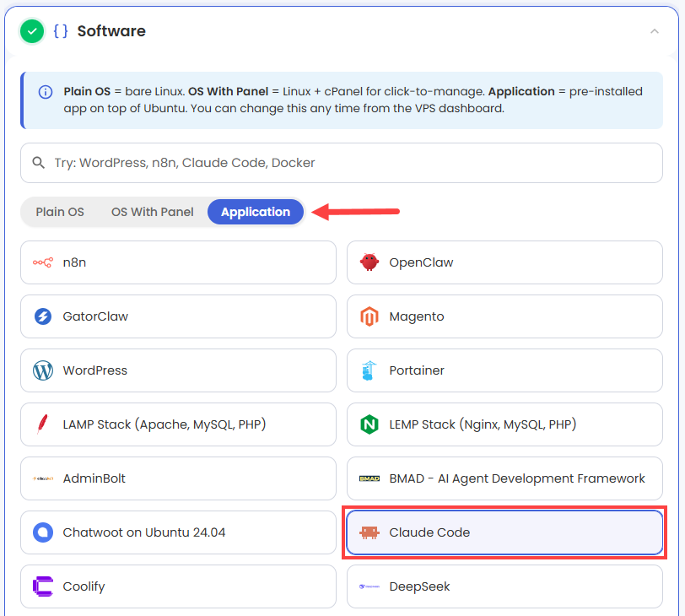The height and width of the screenshot is (616, 685).
Task: Click the green checkmark beside Software
Action: (32, 31)
